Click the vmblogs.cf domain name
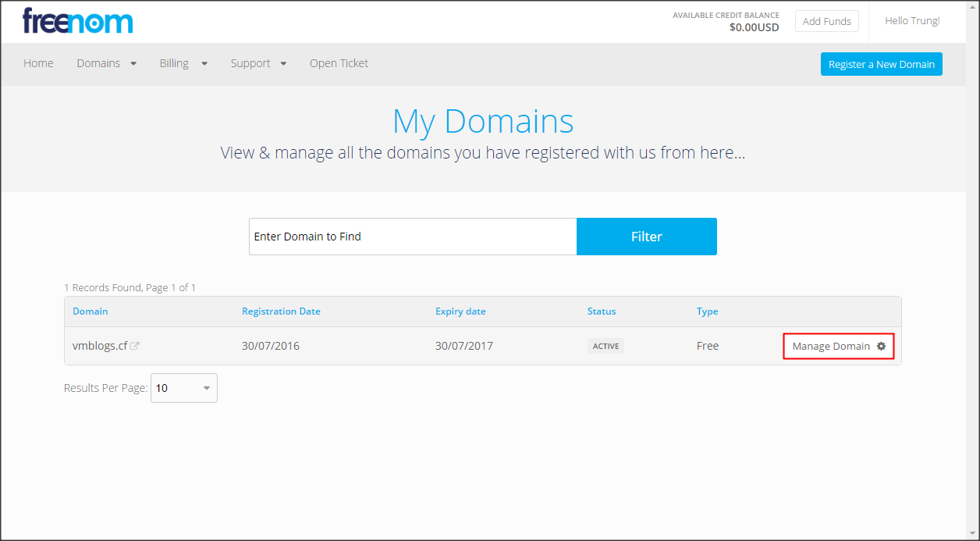980x541 pixels. point(100,346)
